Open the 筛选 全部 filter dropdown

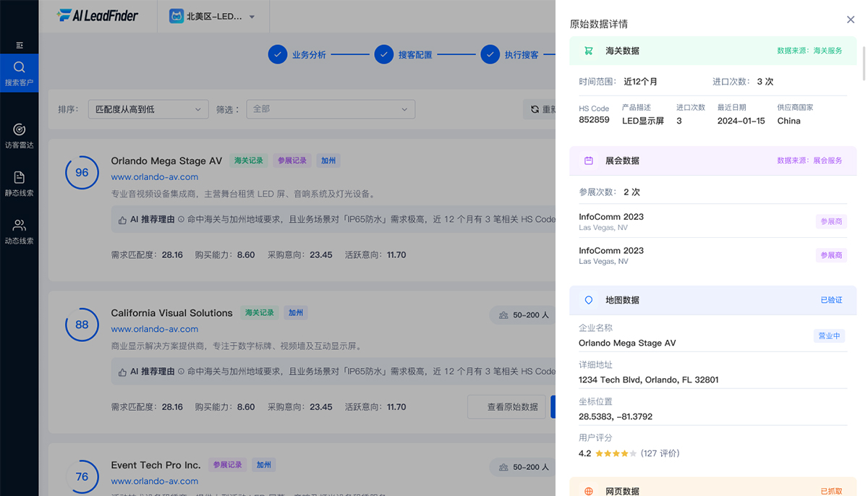[331, 109]
